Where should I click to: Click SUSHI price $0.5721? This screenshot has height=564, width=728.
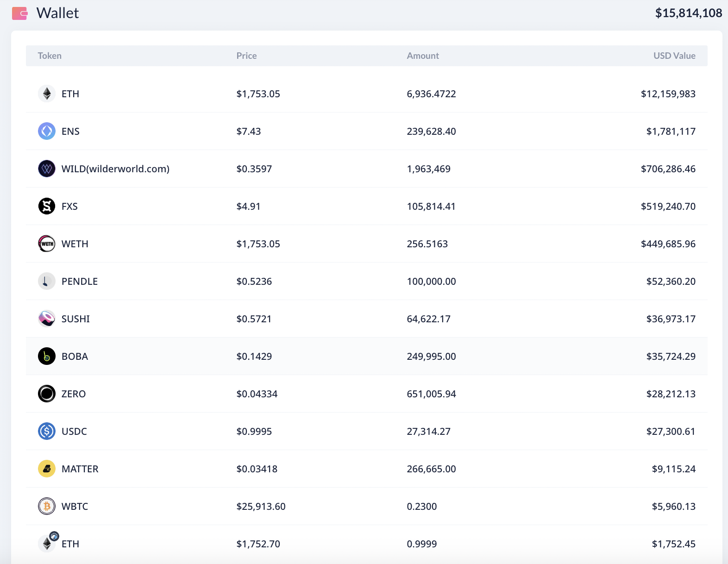pyautogui.click(x=254, y=319)
